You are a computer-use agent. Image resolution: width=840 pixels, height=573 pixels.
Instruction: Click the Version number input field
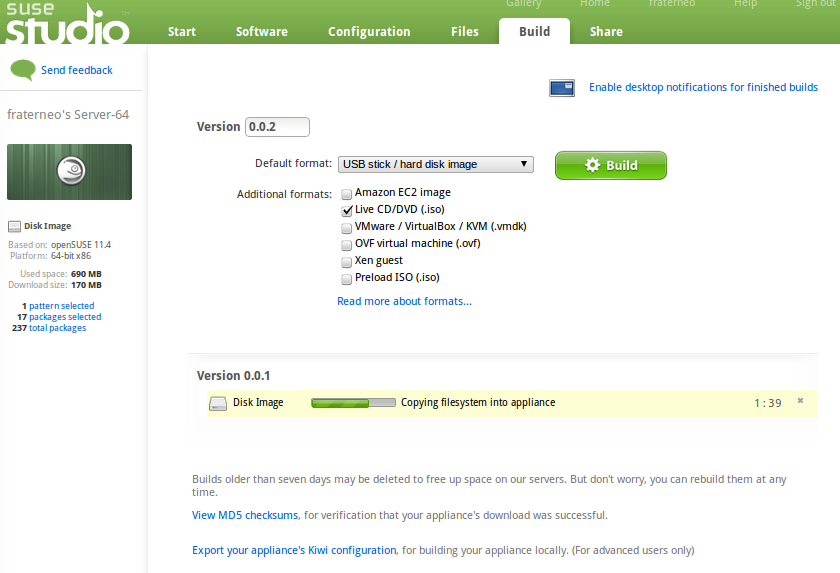(277, 127)
